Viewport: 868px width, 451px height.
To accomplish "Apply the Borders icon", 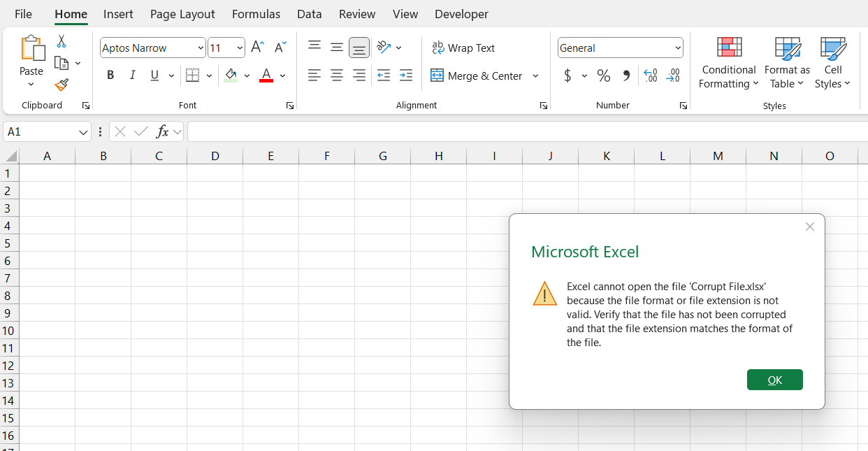I will tap(192, 76).
